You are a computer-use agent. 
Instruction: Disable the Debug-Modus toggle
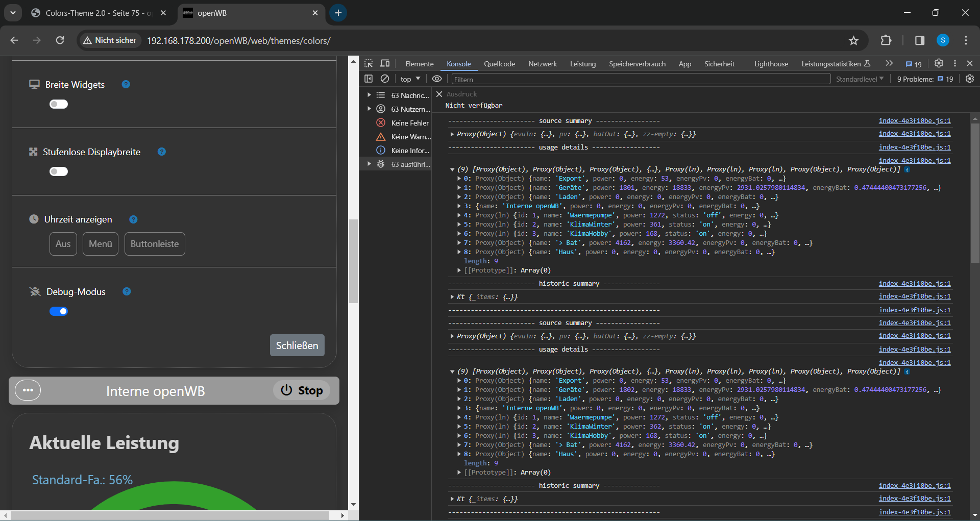tap(59, 311)
